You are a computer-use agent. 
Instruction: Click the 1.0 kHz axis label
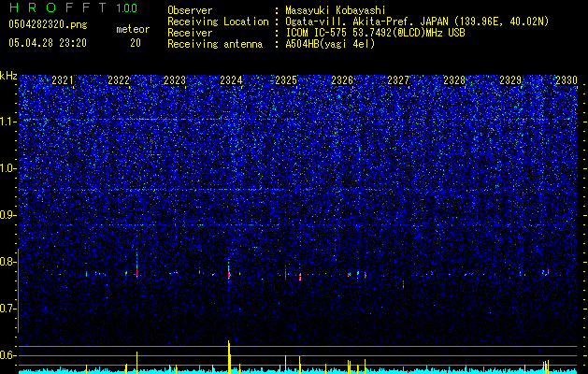pos(7,168)
